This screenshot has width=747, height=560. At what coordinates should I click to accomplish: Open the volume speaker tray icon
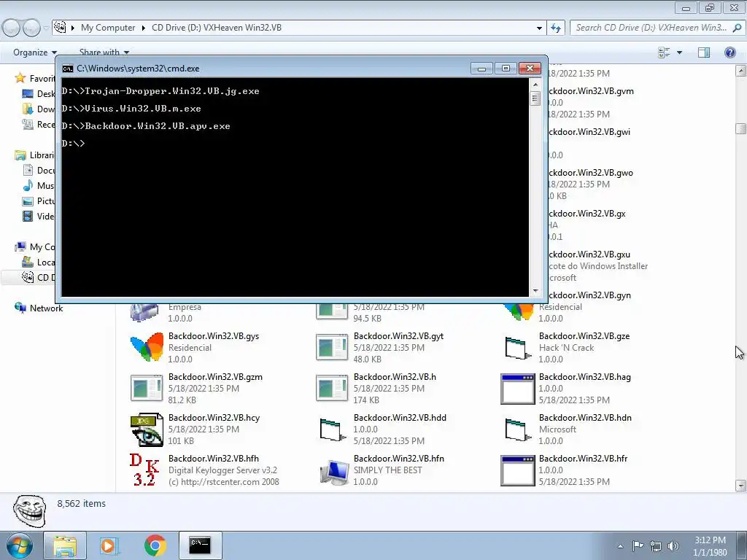pyautogui.click(x=673, y=545)
